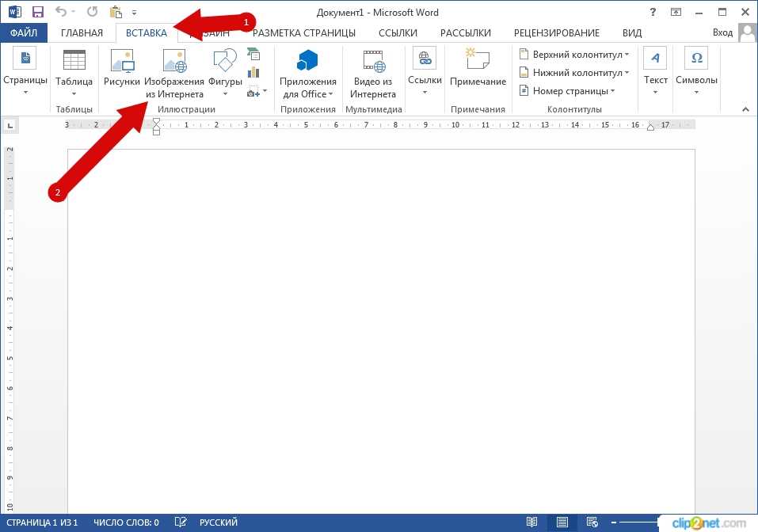Open the Нижний колонтитул footer dropdown
The height and width of the screenshot is (532, 758).
click(x=573, y=73)
